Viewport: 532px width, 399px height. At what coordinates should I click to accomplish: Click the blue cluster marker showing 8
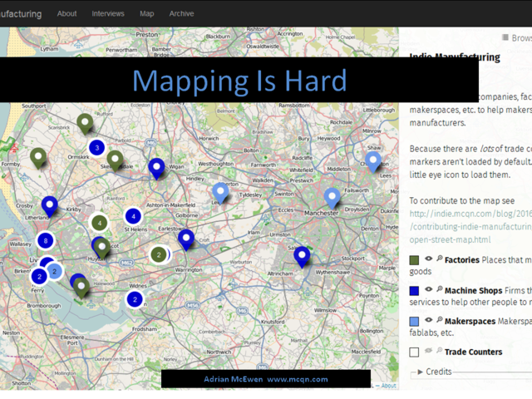pyautogui.click(x=46, y=240)
